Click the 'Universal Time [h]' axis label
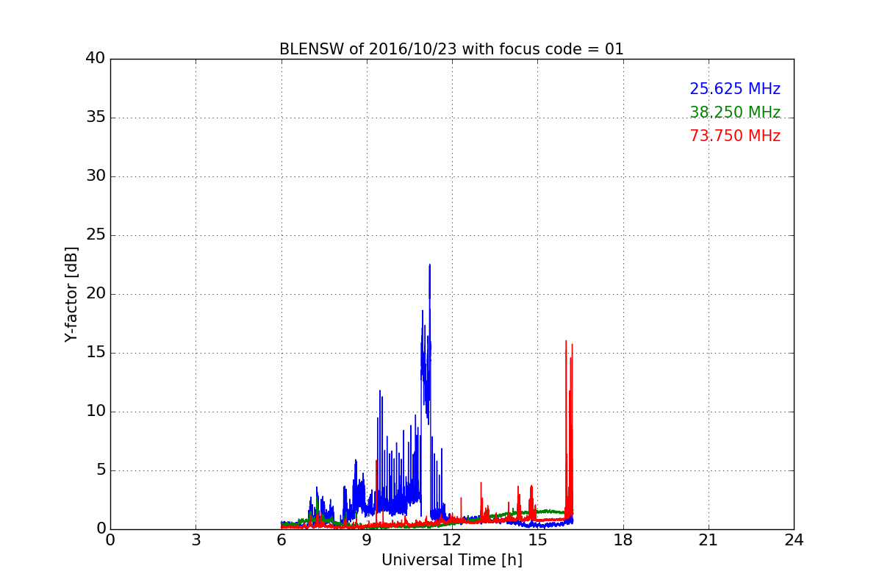 click(452, 560)
